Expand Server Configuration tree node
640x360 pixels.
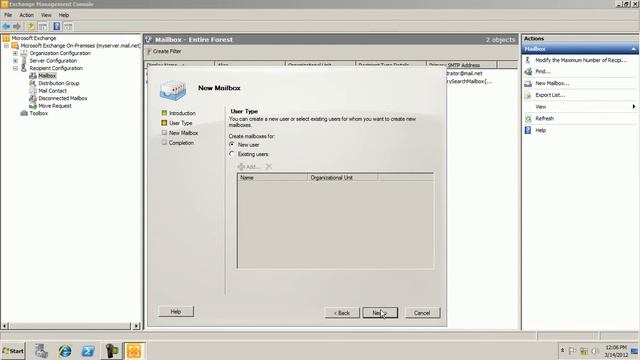[15, 61]
